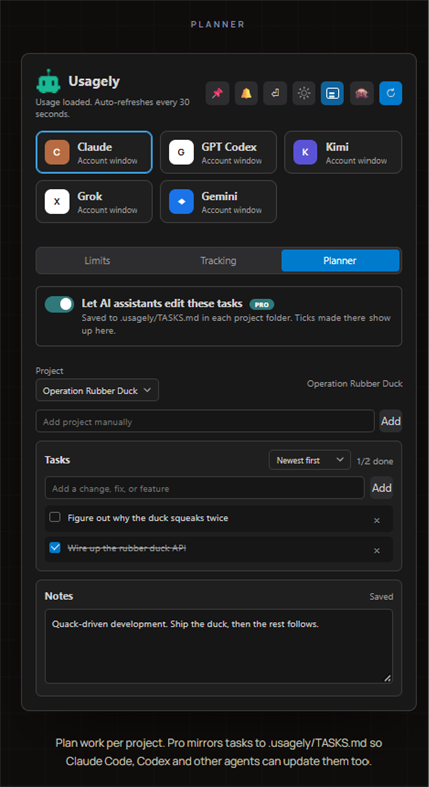
Task: Click the Notes resize grip handle
Action: click(x=387, y=678)
